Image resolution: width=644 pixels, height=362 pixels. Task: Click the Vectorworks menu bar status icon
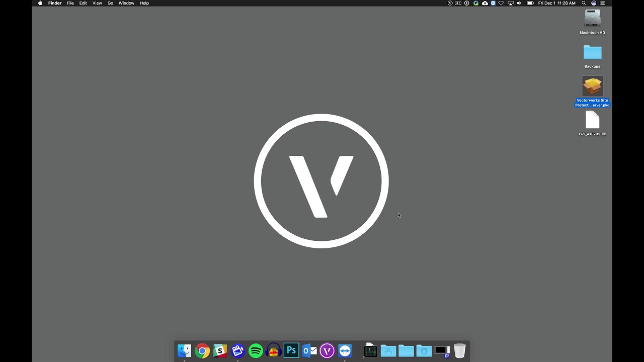[450, 3]
